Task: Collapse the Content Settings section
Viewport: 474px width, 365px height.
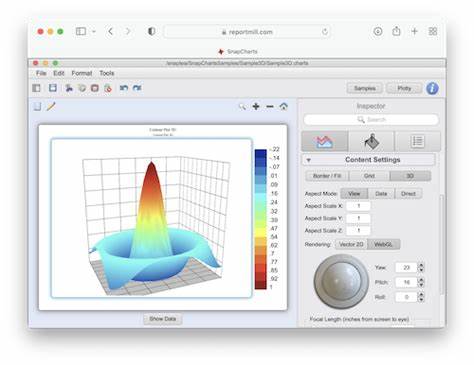Action: point(309,160)
